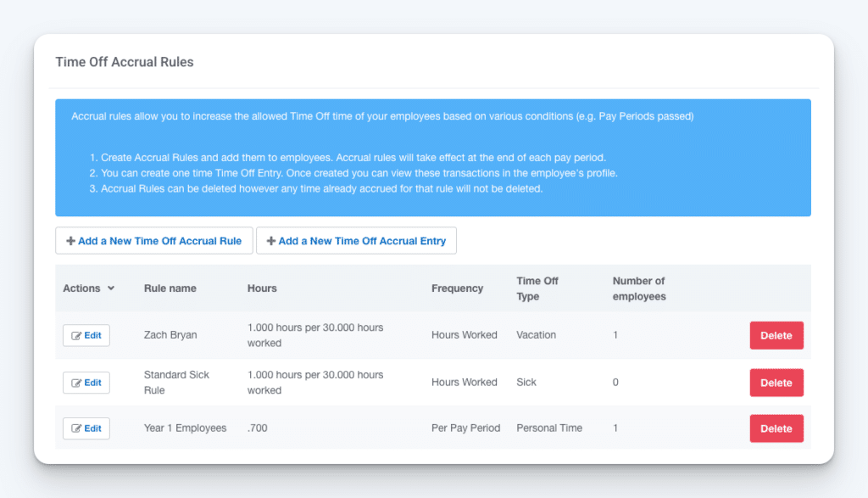Click the pencil edit icon for Zach Bryan
Viewport: 868px width, 498px height.
tap(76, 336)
